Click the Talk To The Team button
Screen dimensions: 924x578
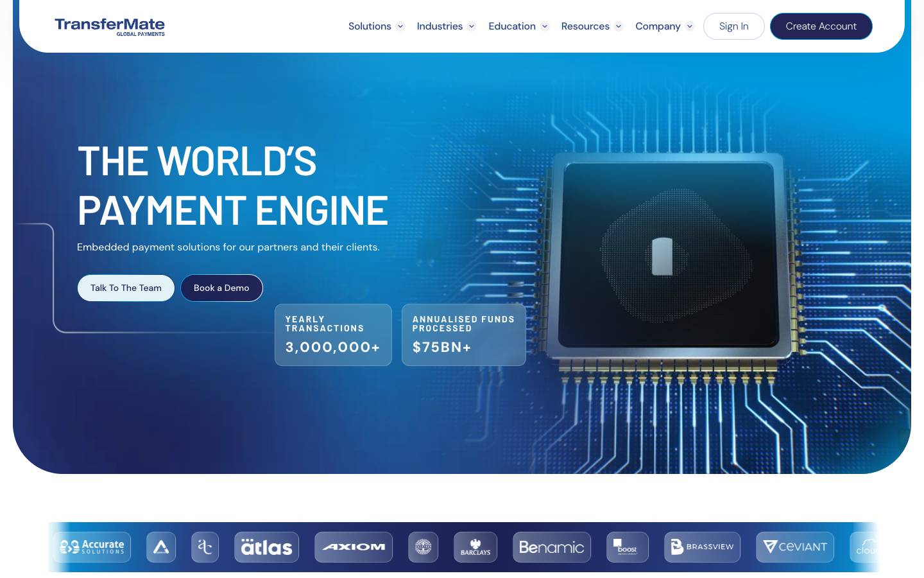click(126, 288)
